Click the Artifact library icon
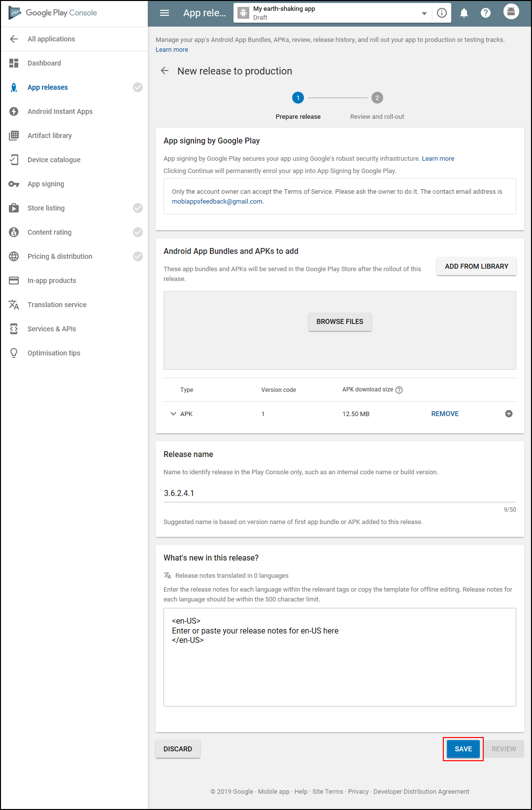The height and width of the screenshot is (810, 532). (x=14, y=136)
